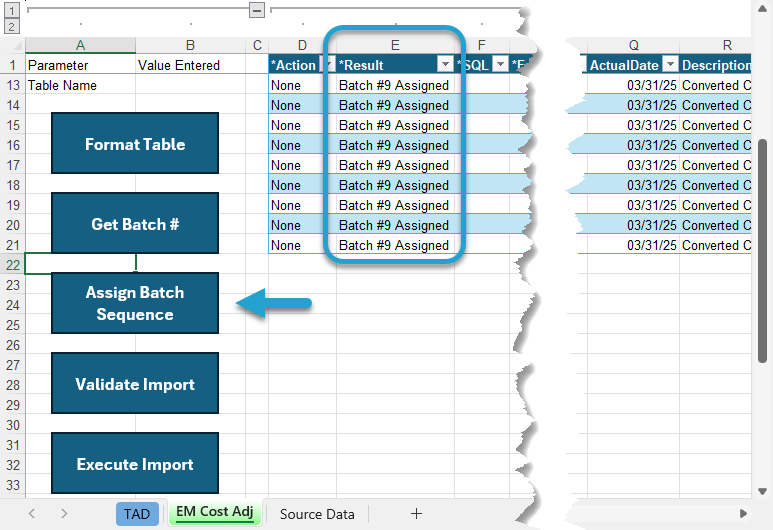The image size is (773, 530).
Task: Click the 'Parameter' cell
Action: point(80,65)
